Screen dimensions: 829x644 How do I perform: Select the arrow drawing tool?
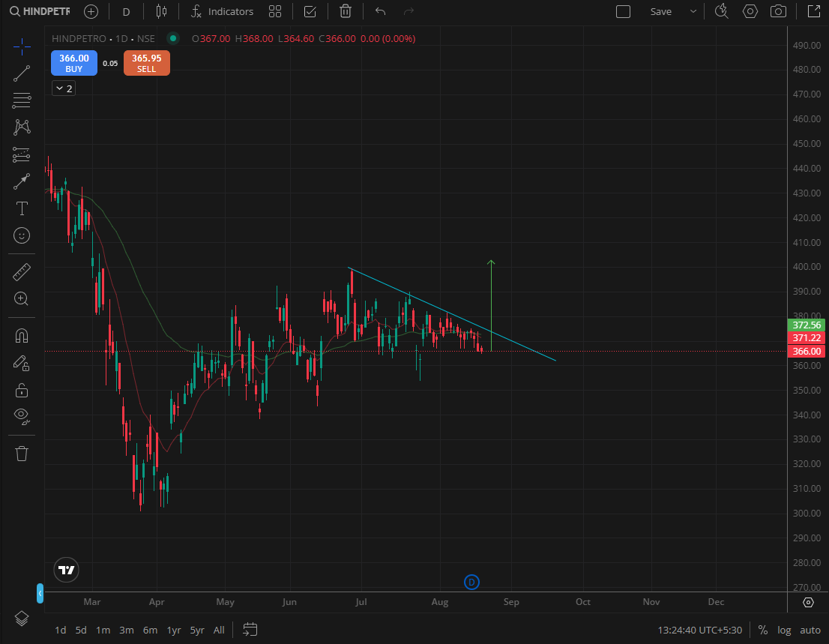[22, 181]
